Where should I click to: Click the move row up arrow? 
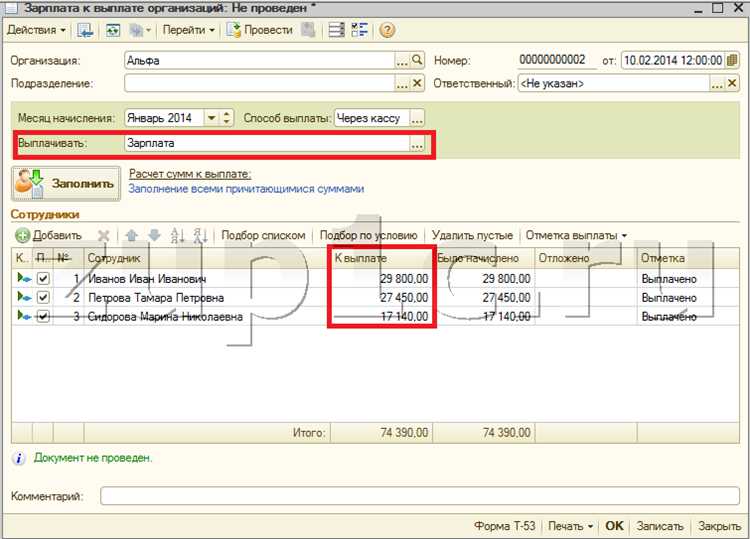tap(132, 235)
